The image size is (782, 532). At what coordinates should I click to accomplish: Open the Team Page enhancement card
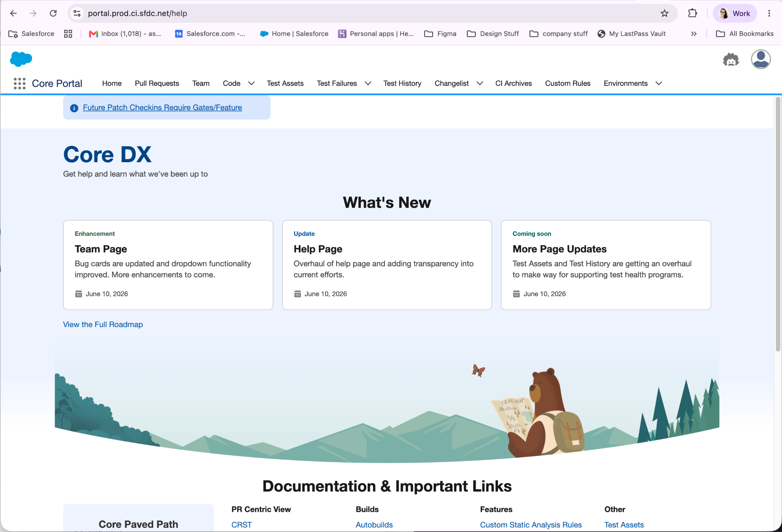point(168,265)
